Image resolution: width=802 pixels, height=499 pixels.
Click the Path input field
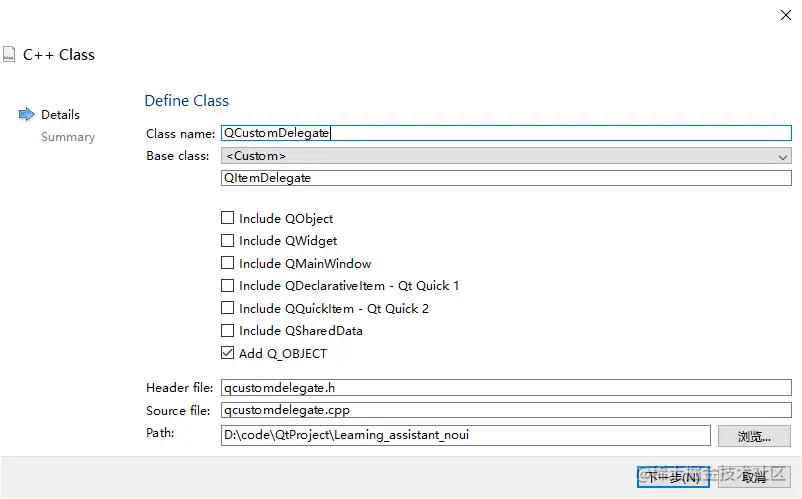click(465, 435)
